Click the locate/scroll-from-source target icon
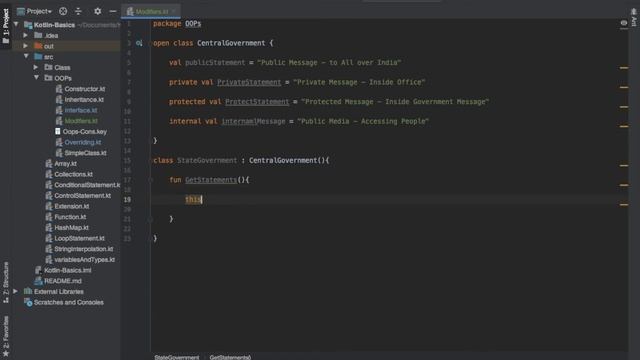Viewport: 640px width, 360px height. coord(63,11)
